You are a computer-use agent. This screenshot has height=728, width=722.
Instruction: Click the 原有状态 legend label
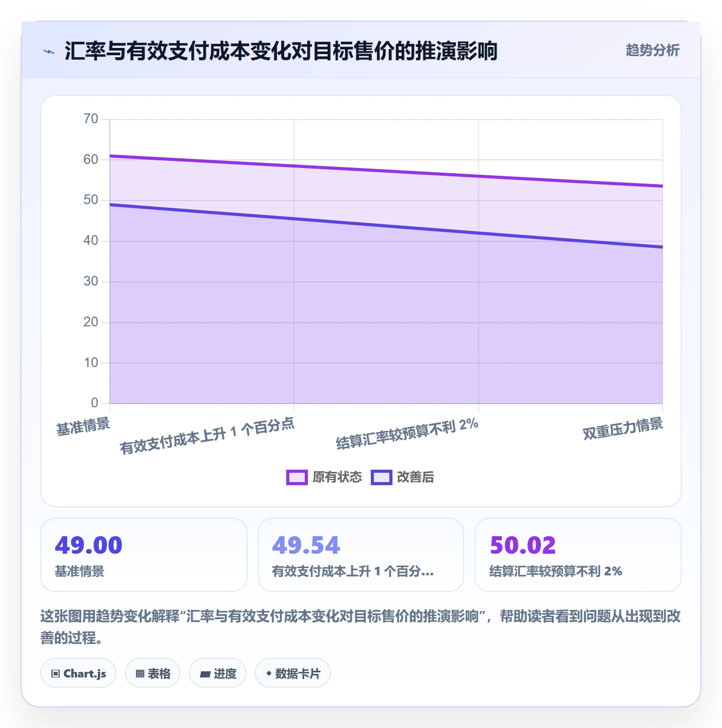337,477
